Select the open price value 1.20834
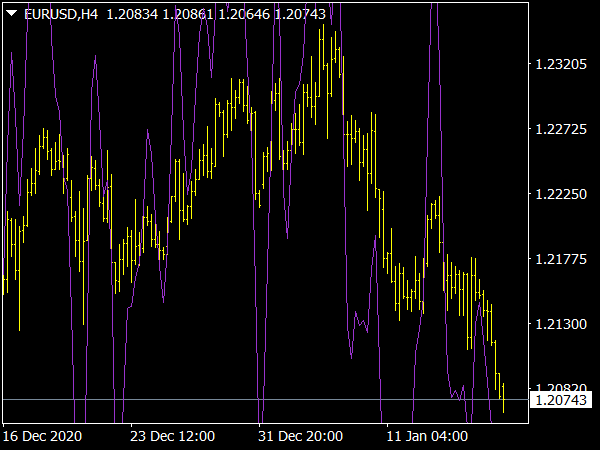600x450 pixels. (x=132, y=15)
